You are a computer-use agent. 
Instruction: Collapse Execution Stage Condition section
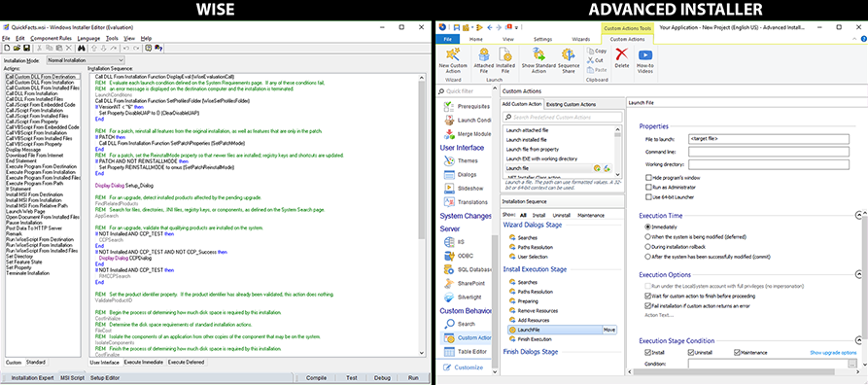pos(858,341)
